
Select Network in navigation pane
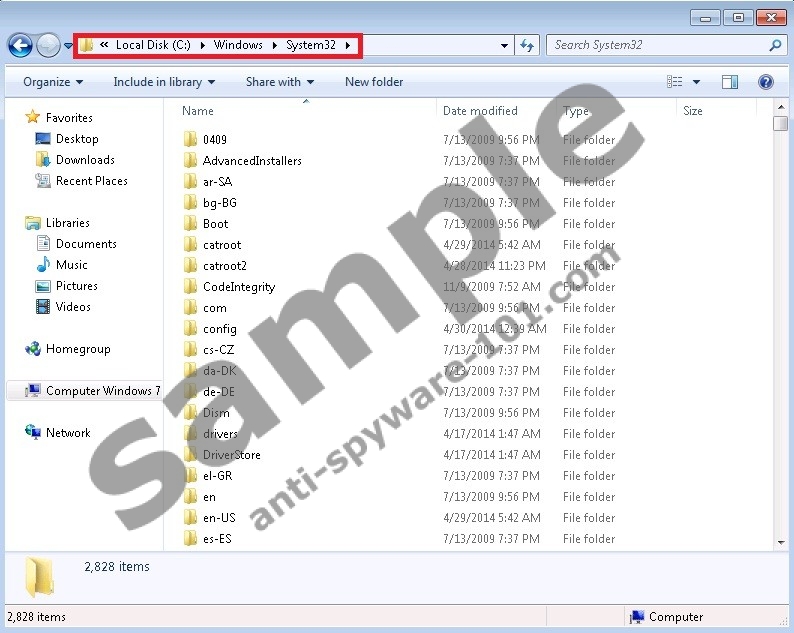pos(68,433)
